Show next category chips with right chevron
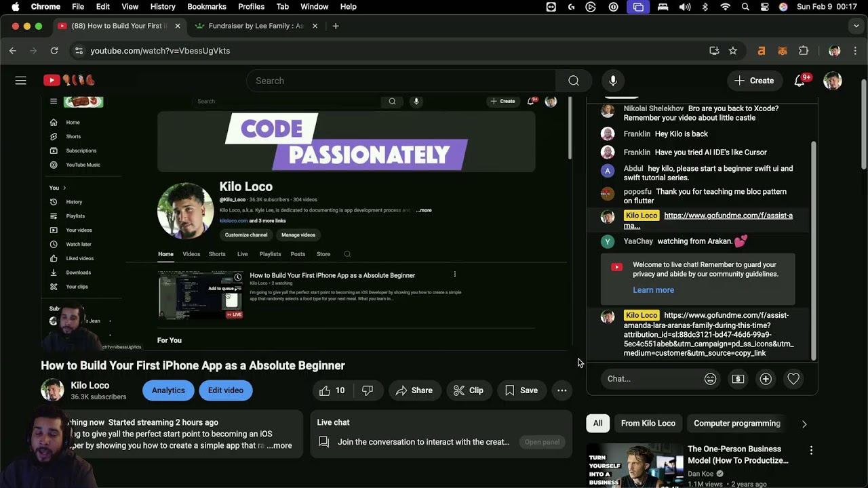 (x=804, y=424)
